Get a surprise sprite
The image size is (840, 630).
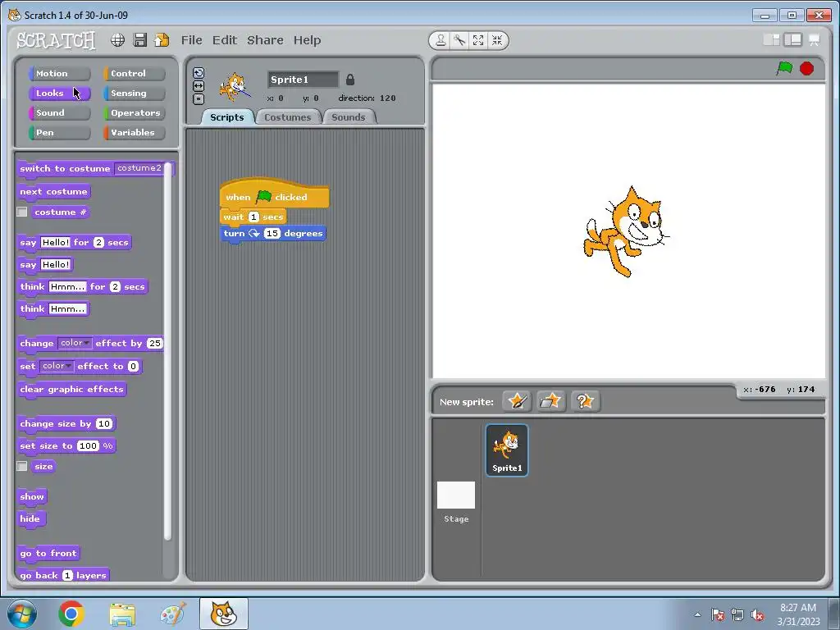coord(585,401)
